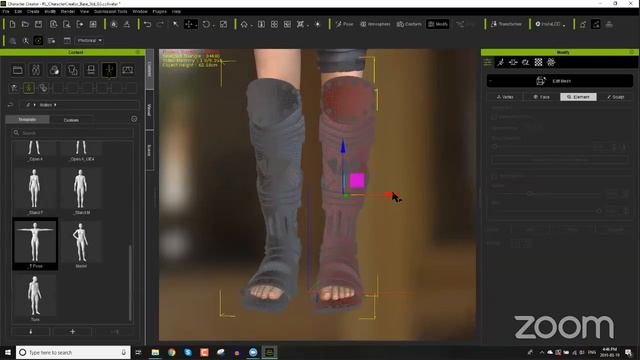640x360 pixels.
Task: Click the Motion pose icon in Modify panel
Action: [x=501, y=62]
